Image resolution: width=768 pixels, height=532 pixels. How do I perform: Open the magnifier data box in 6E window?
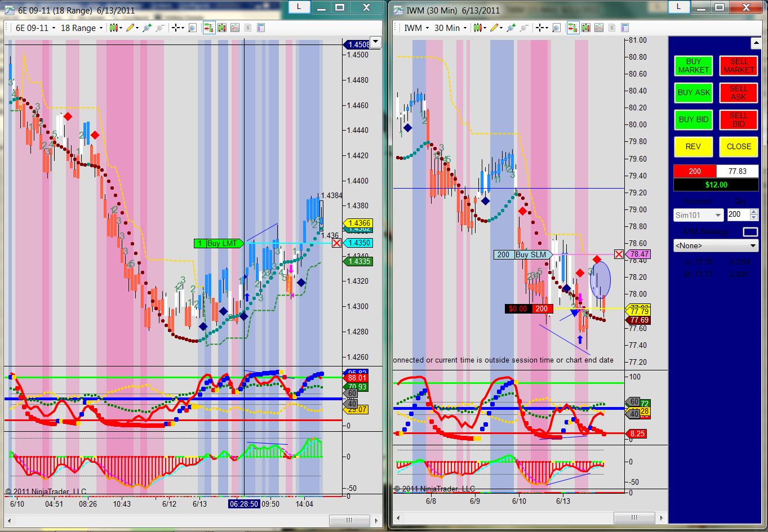tap(192, 28)
